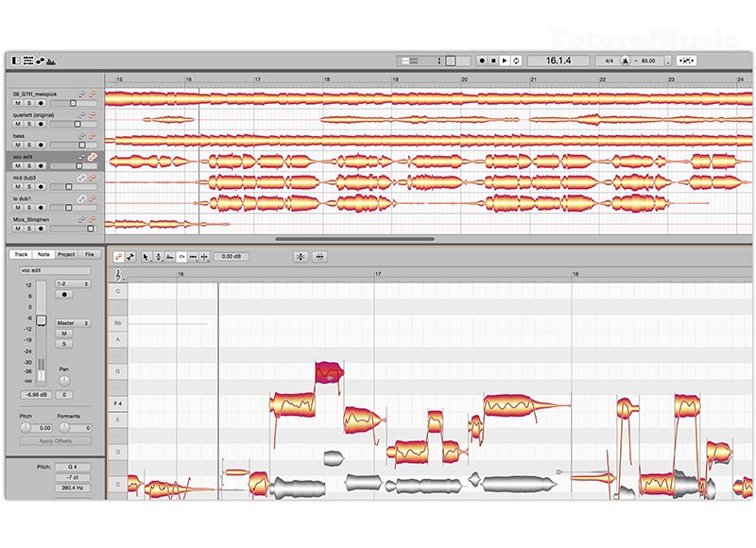Screen dimensions: 756x548
Task: Switch to the File tab
Action: tap(89, 254)
